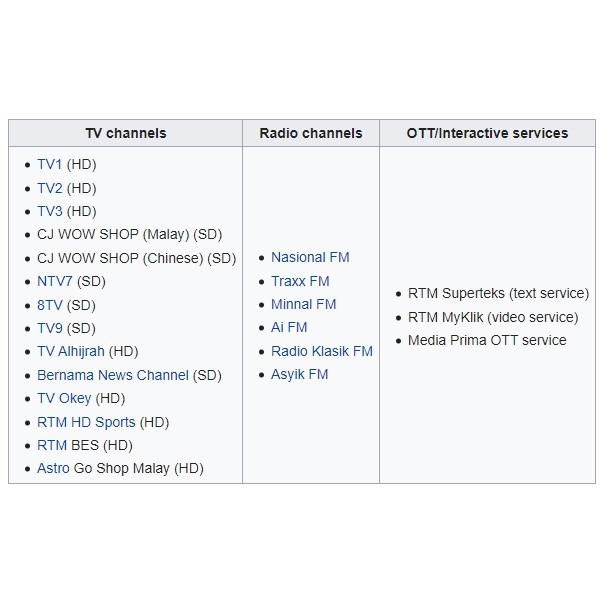Open the TV Okey link
Viewport: 605px width, 605px height.
click(64, 398)
